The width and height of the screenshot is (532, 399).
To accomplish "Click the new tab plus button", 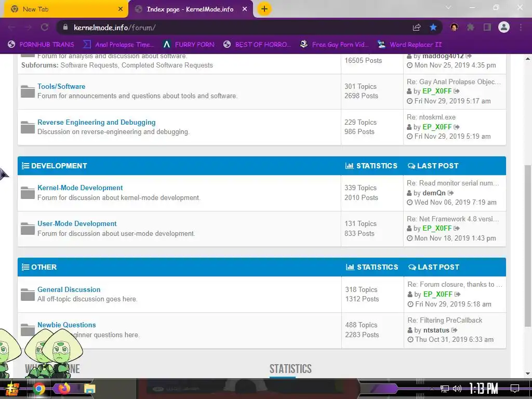I will click(x=264, y=9).
